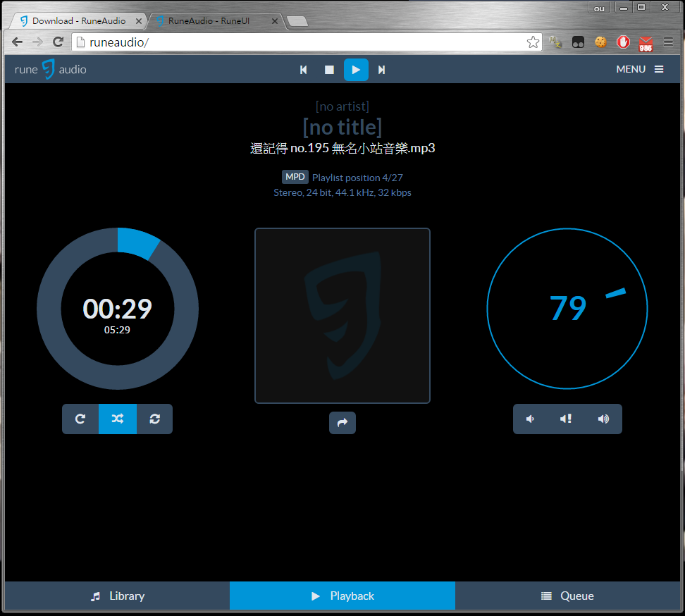685x616 pixels.
Task: Click the share arrow under album art
Action: [342, 423]
